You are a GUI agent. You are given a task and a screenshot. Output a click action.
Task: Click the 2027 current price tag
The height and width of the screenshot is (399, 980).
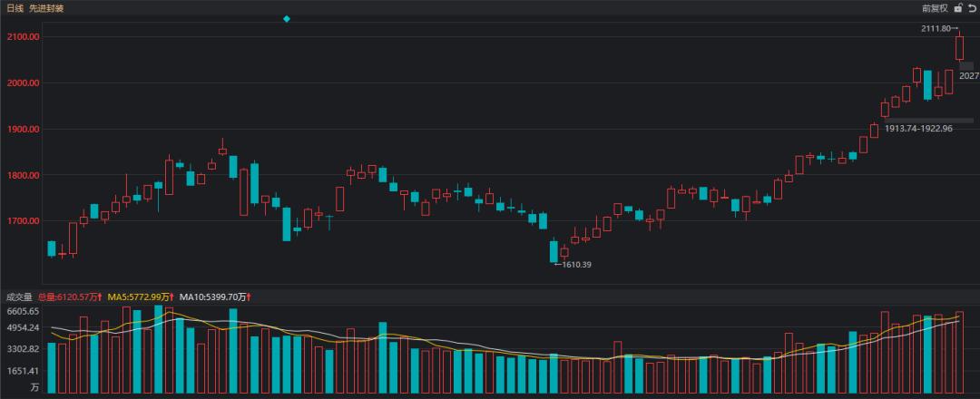pyautogui.click(x=968, y=76)
